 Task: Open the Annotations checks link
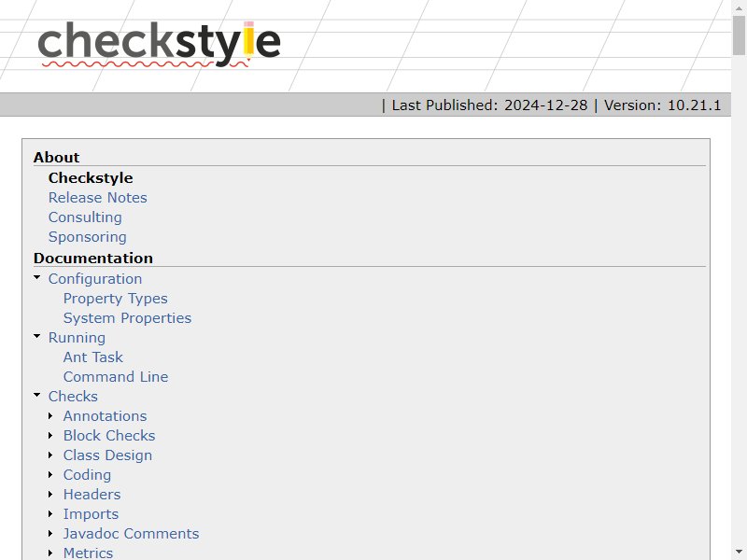(105, 415)
